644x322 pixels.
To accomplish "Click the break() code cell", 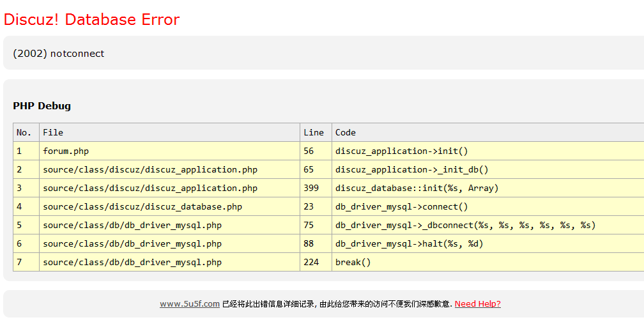I will pyautogui.click(x=353, y=263).
